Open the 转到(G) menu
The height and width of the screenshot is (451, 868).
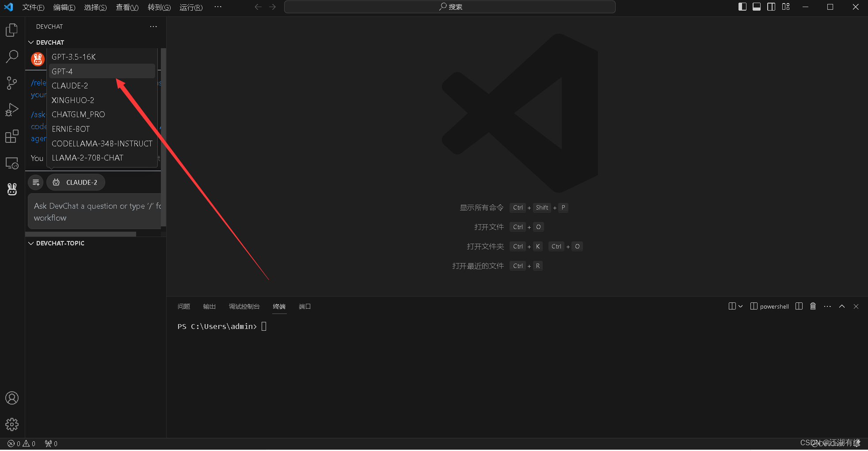tap(159, 7)
